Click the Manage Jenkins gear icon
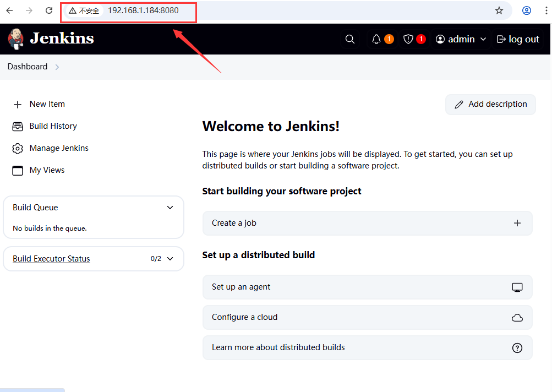Viewport: 552px width, 392px height. click(17, 148)
